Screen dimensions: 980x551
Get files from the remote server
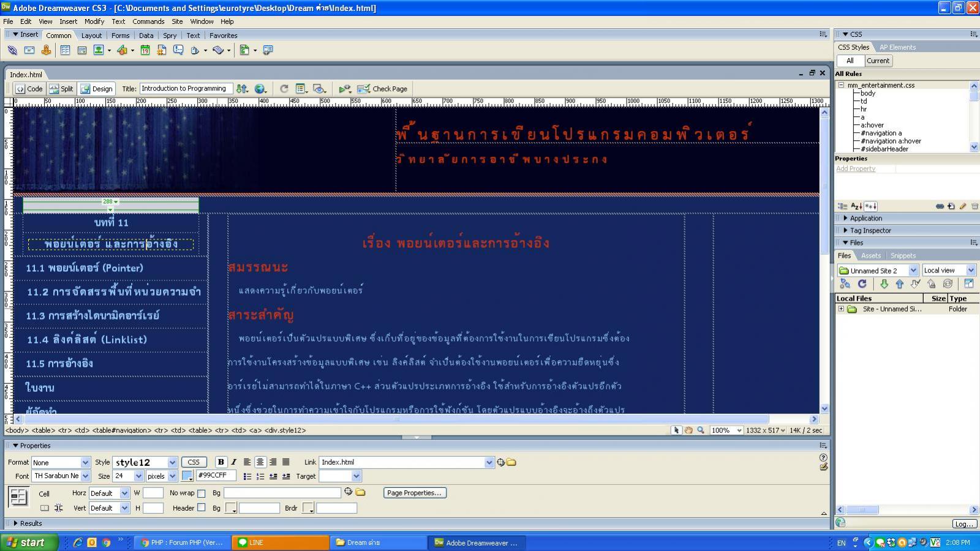pos(884,283)
